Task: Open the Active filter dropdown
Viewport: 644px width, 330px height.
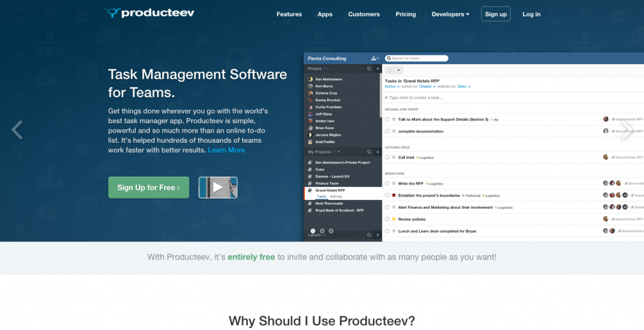Action: (x=392, y=87)
